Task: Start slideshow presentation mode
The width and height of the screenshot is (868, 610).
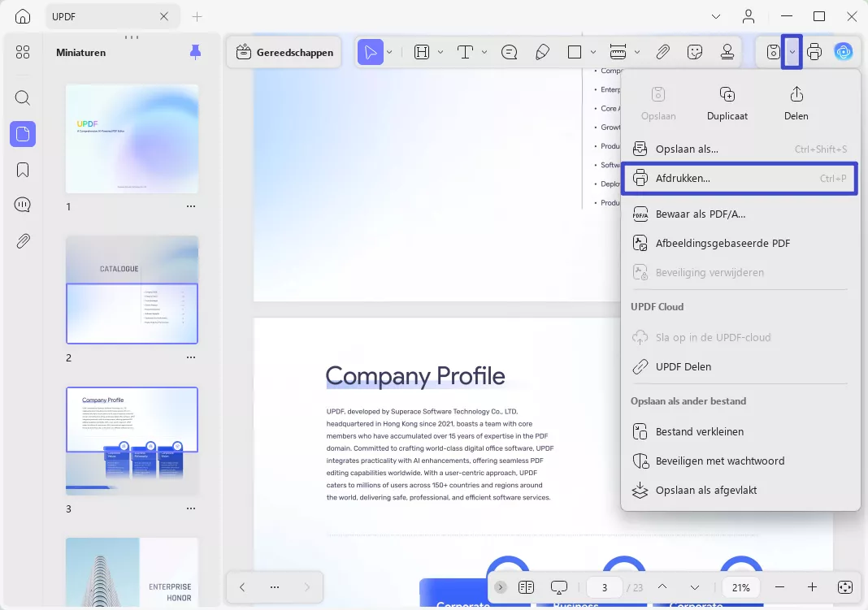Action: (559, 587)
